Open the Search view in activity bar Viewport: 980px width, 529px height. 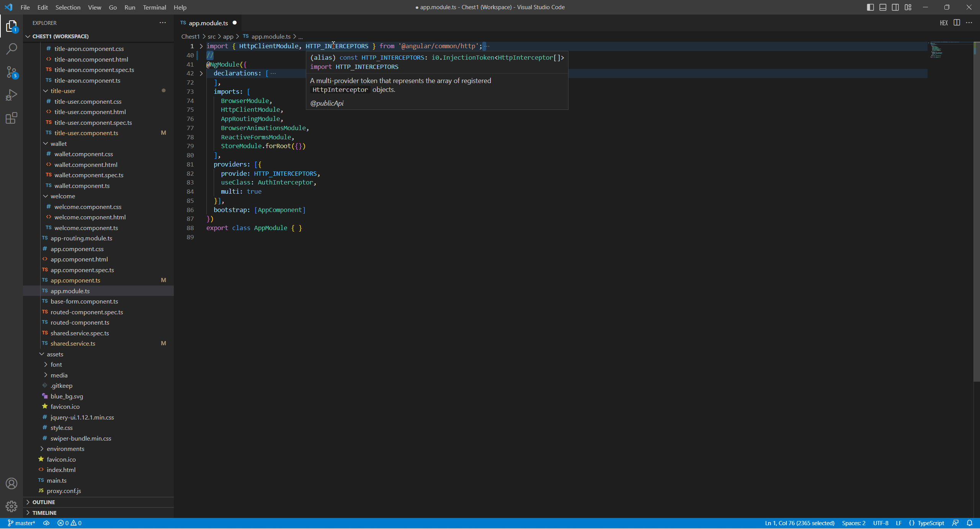pos(11,49)
